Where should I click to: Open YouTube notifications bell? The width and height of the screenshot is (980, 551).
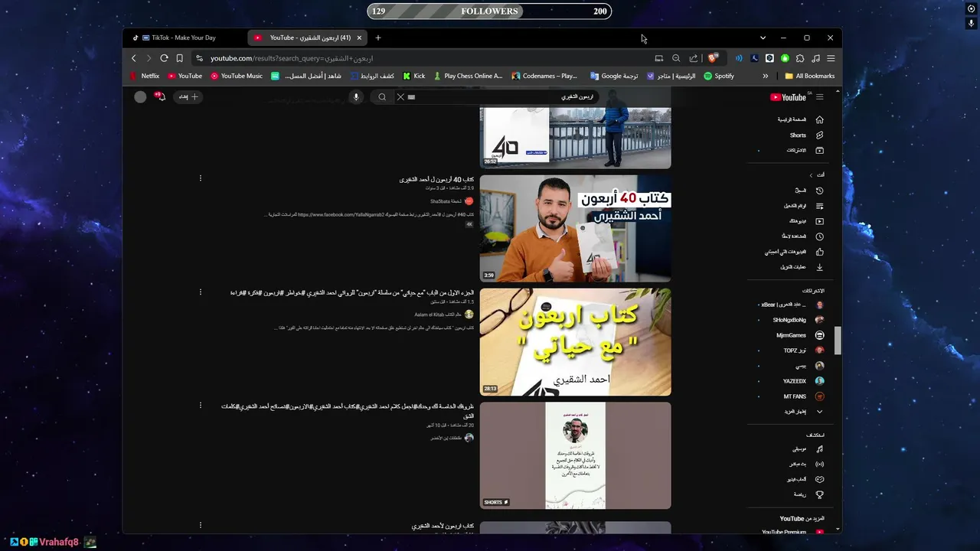tap(160, 96)
